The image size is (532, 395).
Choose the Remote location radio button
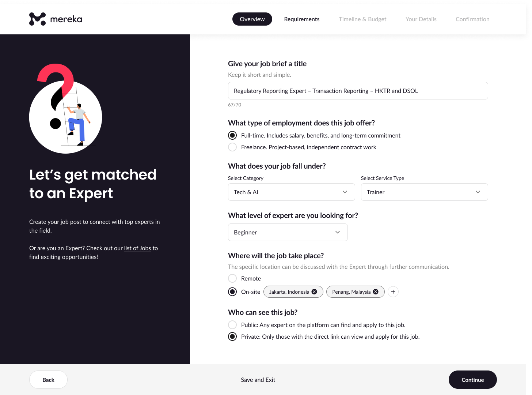[232, 278]
